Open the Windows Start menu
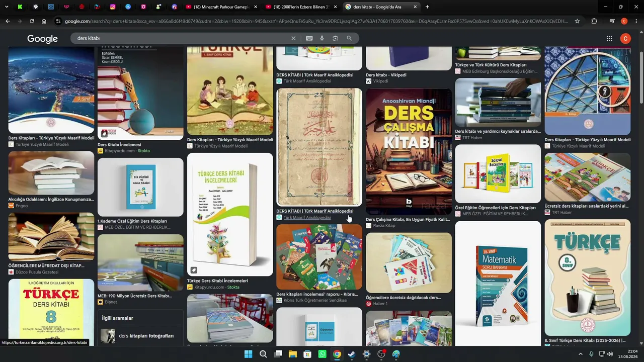 pyautogui.click(x=248, y=354)
